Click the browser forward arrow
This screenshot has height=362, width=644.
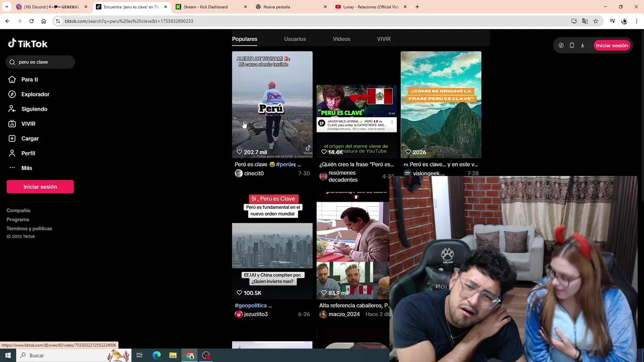(19, 21)
